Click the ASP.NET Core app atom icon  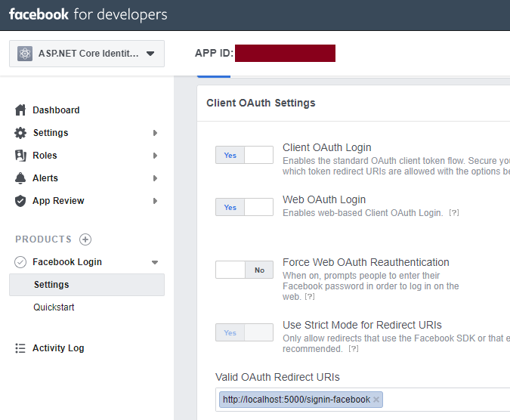(x=25, y=54)
